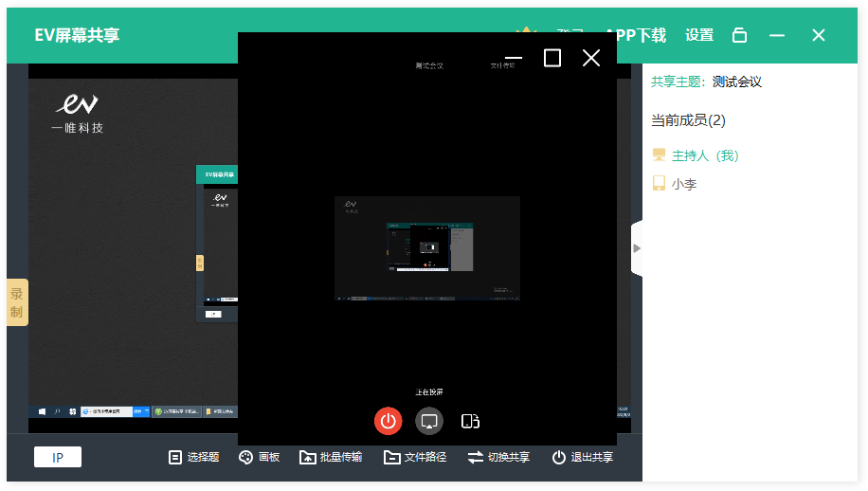The image size is (868, 491).
Task: Open the 选择题 quiz tool
Action: 193,457
